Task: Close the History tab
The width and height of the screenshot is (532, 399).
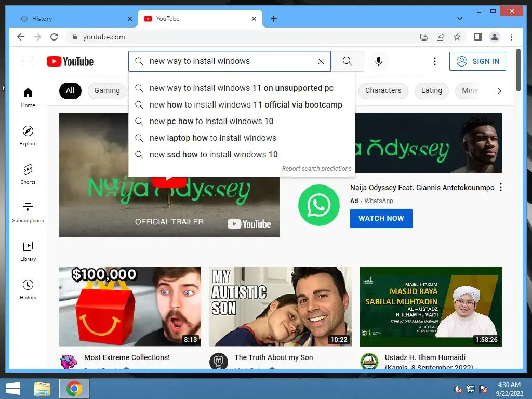Action: [x=129, y=19]
